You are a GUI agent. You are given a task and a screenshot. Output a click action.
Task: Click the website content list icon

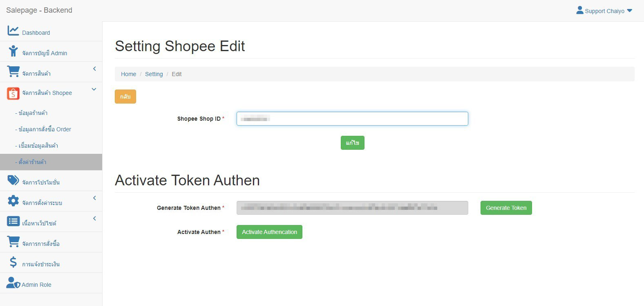point(13,221)
